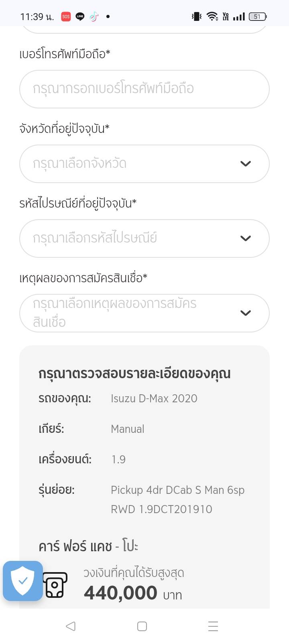Tap the province dropdown chevron arrow
Viewport: 289px width, 644px height.
point(245,164)
